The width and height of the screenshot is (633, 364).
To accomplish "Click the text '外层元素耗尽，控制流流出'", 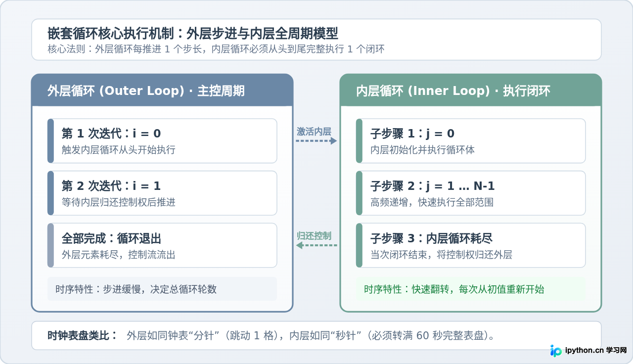I will (x=118, y=255).
